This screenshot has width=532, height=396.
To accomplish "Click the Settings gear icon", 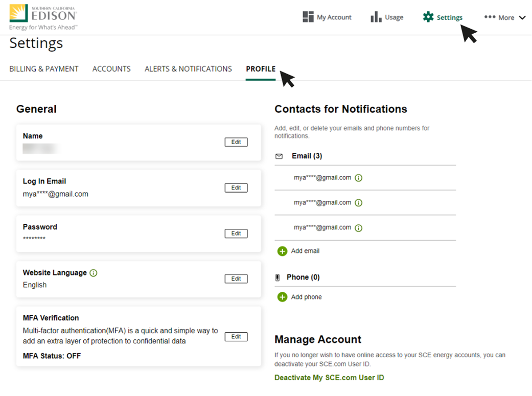I will click(x=428, y=17).
